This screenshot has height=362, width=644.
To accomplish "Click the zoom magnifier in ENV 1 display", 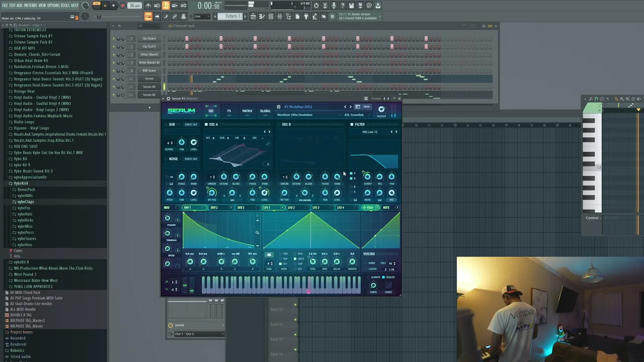I will pyautogui.click(x=257, y=232).
